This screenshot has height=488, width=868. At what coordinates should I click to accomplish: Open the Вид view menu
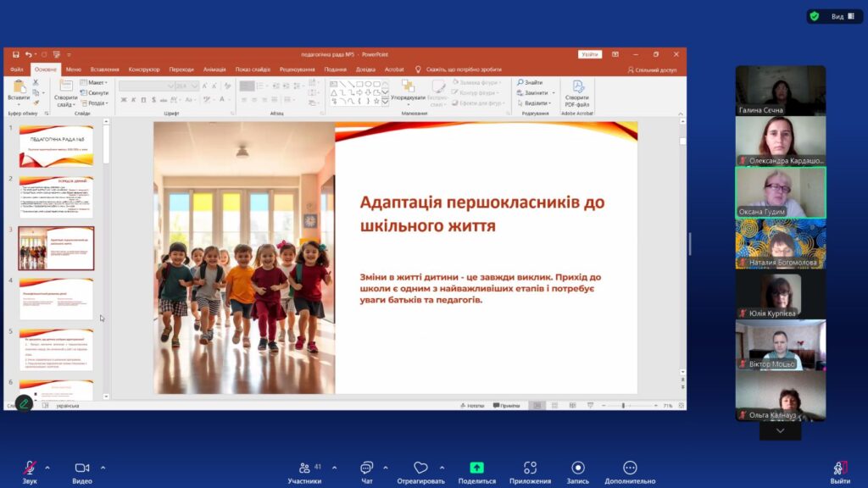coord(836,16)
